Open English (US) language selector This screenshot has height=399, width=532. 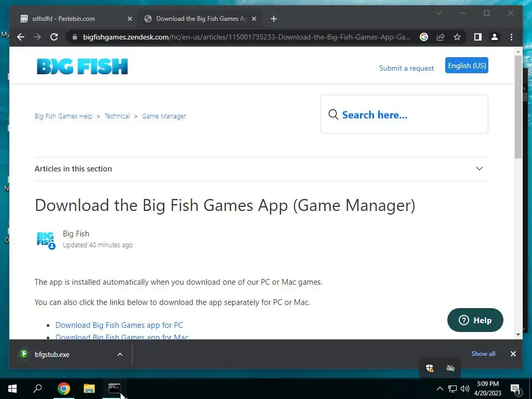click(x=467, y=65)
